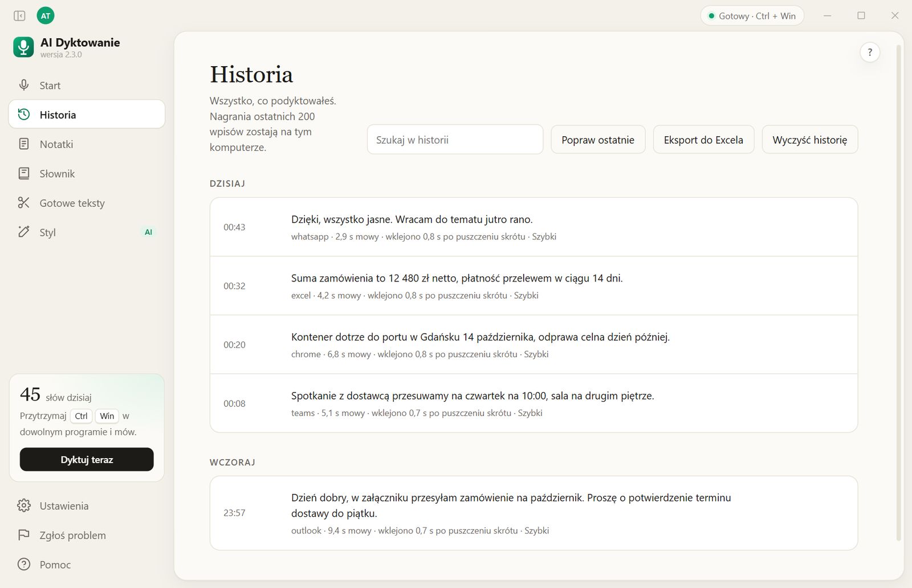Viewport: 912px width, 588px height.
Task: Click the Gotowy Ctrl + Win status pill
Action: [752, 16]
